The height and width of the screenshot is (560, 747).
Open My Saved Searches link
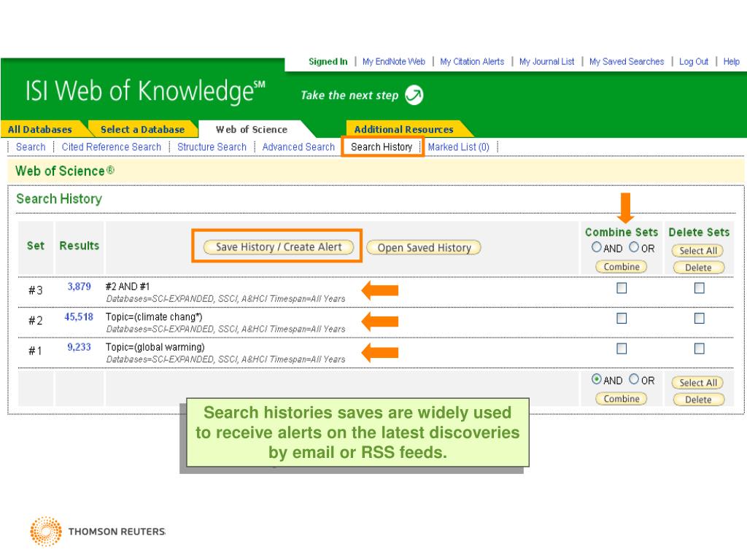tap(627, 61)
